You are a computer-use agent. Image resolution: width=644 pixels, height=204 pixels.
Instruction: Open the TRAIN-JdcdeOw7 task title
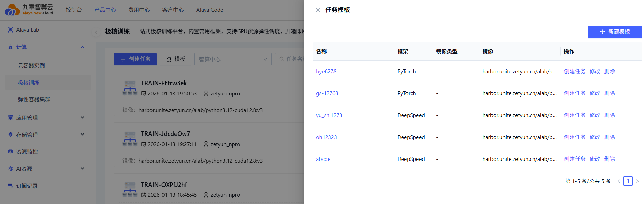click(165, 134)
